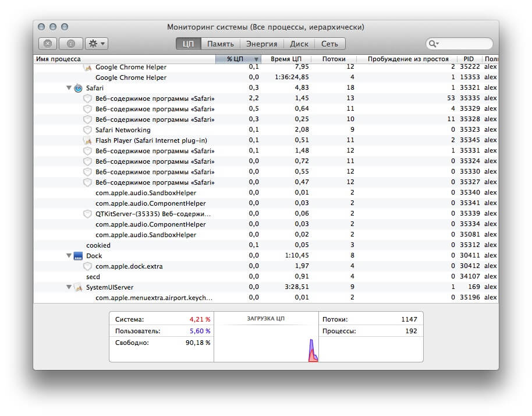Click the Потоки count 1147
The image size is (532, 416).
point(409,319)
